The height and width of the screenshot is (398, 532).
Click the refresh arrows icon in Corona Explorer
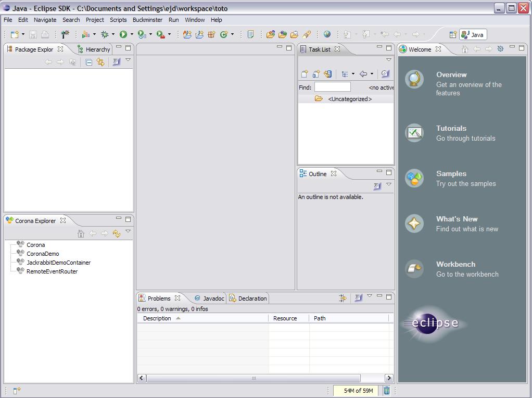tap(117, 233)
